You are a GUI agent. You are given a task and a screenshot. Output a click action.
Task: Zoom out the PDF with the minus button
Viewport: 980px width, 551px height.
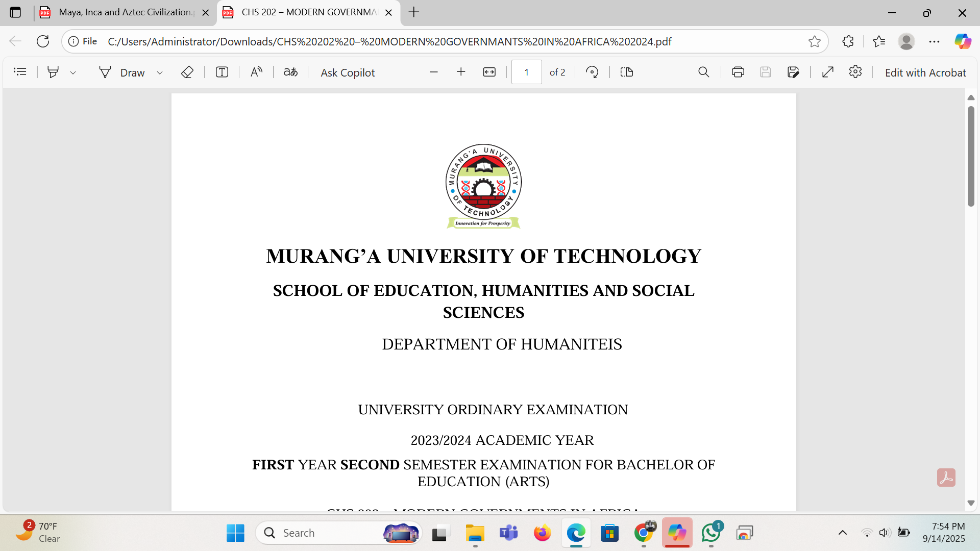pos(434,72)
